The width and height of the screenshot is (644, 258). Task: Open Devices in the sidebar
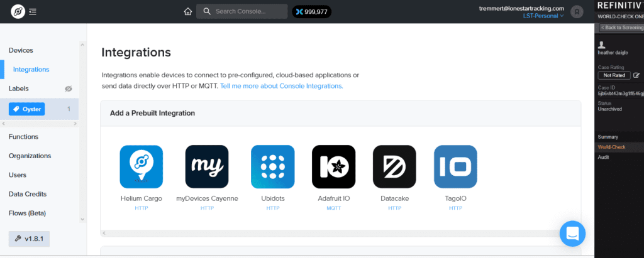point(21,50)
